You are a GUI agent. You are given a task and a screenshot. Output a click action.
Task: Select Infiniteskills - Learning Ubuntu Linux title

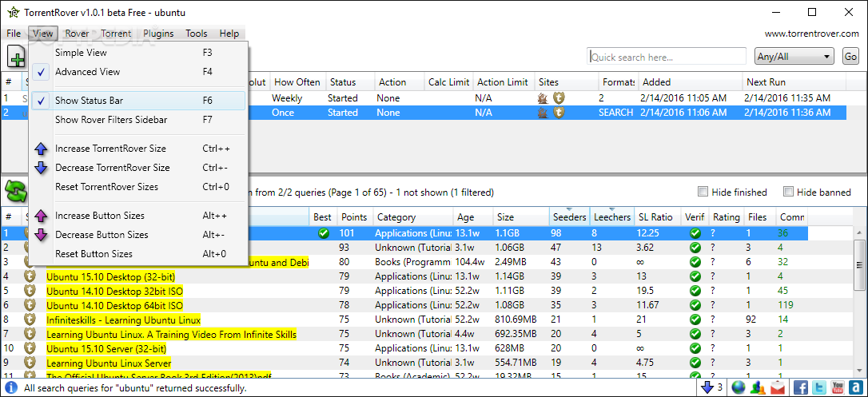point(123,320)
